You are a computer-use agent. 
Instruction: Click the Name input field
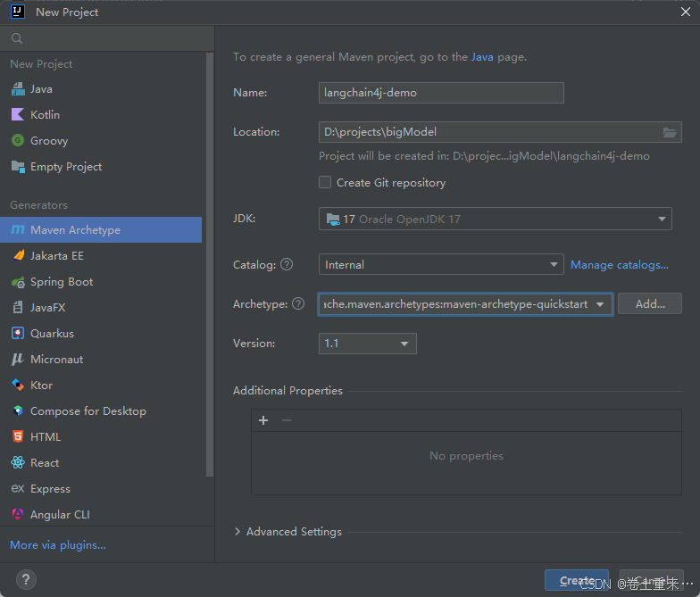click(x=441, y=93)
